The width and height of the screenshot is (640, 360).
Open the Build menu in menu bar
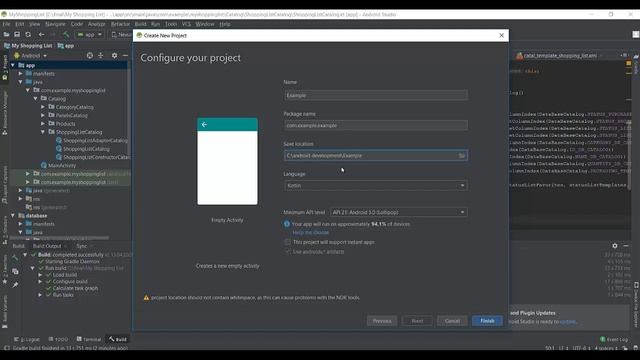point(140,24)
